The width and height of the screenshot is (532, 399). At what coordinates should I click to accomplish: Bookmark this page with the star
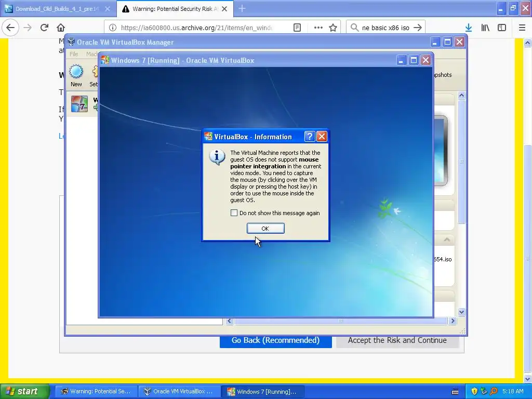pyautogui.click(x=333, y=28)
